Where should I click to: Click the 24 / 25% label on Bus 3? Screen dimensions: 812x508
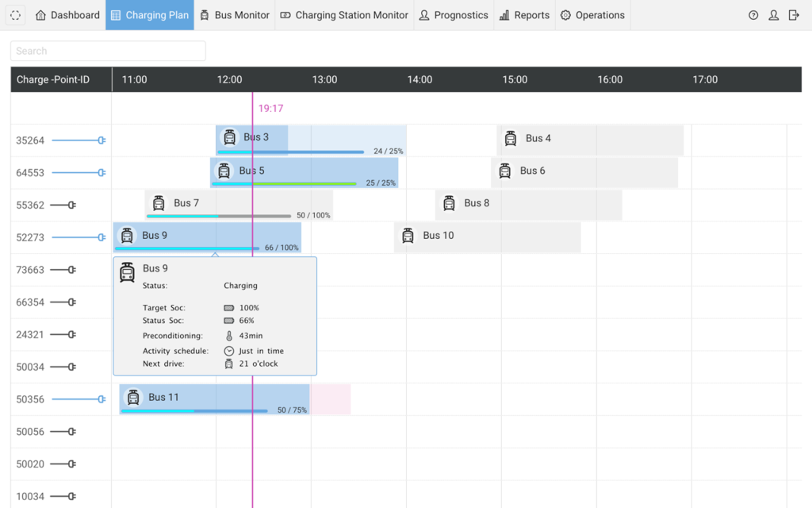[x=389, y=152]
